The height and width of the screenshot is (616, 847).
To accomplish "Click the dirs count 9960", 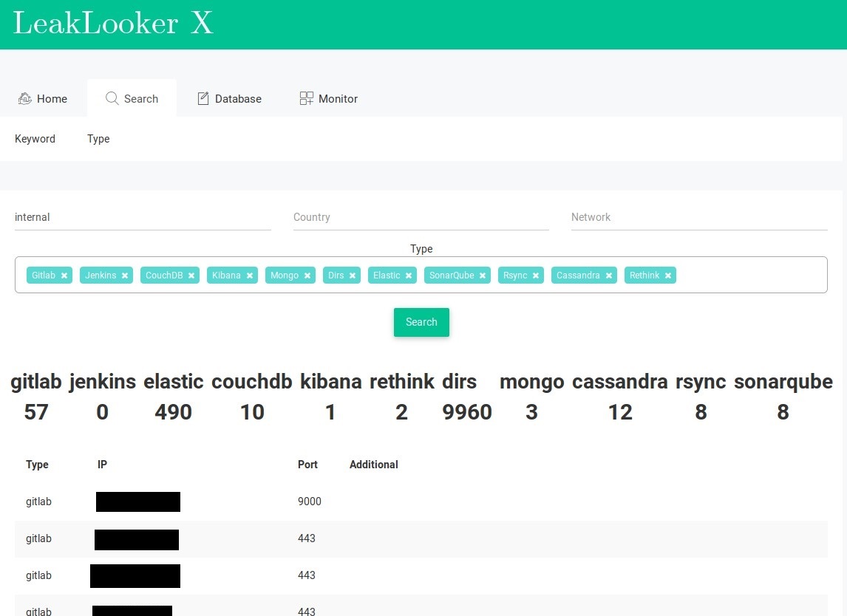I will tap(466, 412).
